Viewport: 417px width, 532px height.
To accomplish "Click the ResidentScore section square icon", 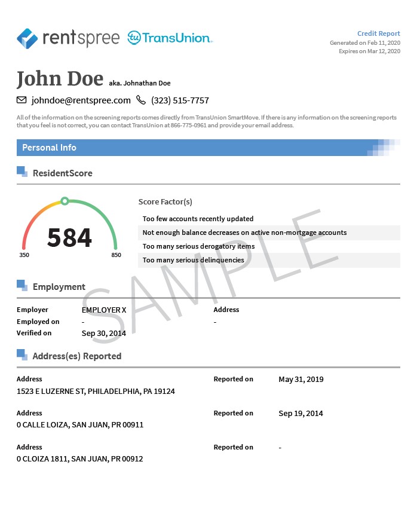I will pos(22,172).
